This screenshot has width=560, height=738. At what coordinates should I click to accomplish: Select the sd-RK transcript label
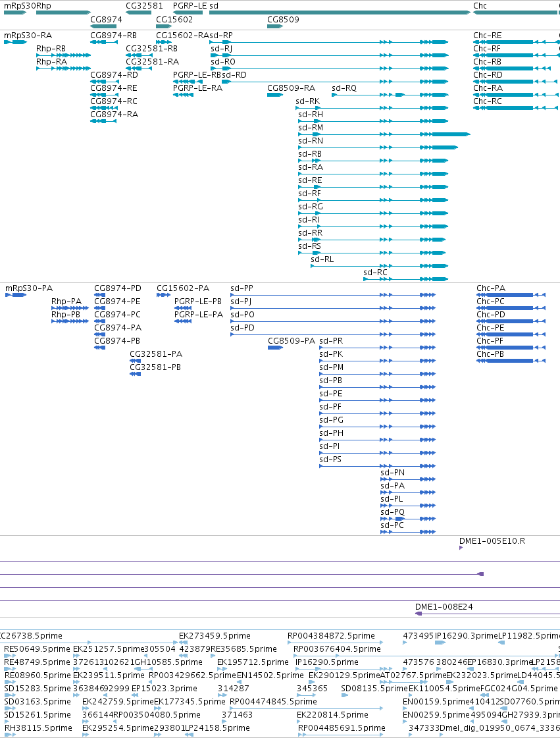[308, 101]
